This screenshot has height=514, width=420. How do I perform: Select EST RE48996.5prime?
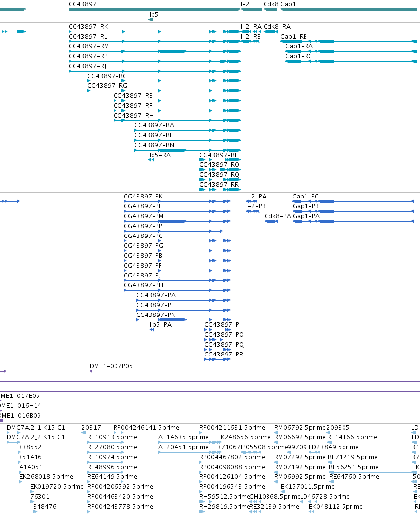coord(112,467)
